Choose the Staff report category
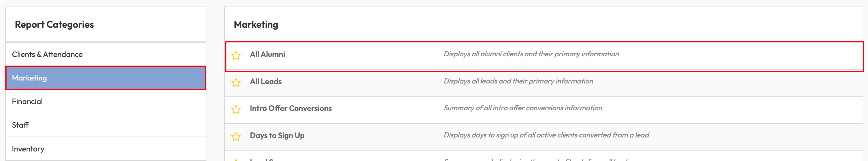This screenshot has height=161, width=868. [20, 125]
